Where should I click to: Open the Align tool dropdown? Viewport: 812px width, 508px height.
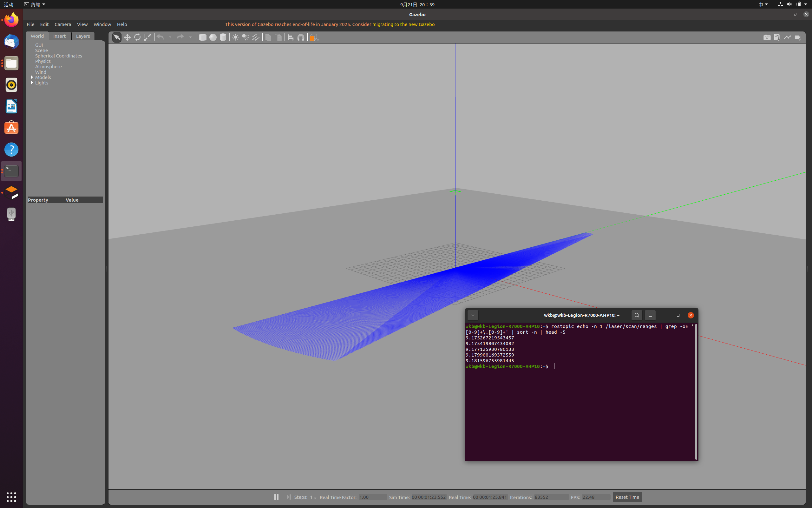pos(291,37)
